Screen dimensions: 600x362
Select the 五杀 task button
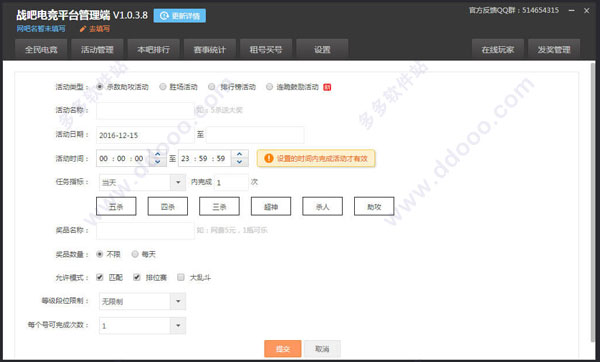tap(116, 207)
